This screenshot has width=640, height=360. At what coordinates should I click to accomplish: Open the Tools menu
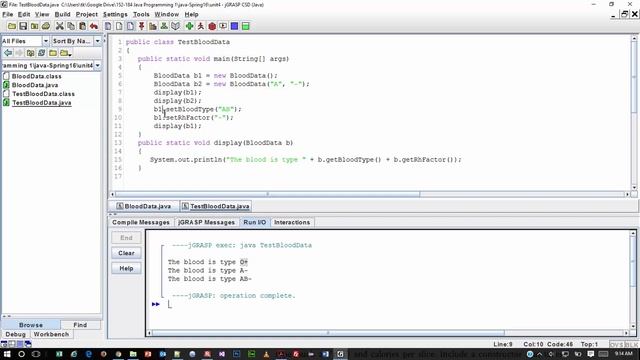[141, 14]
